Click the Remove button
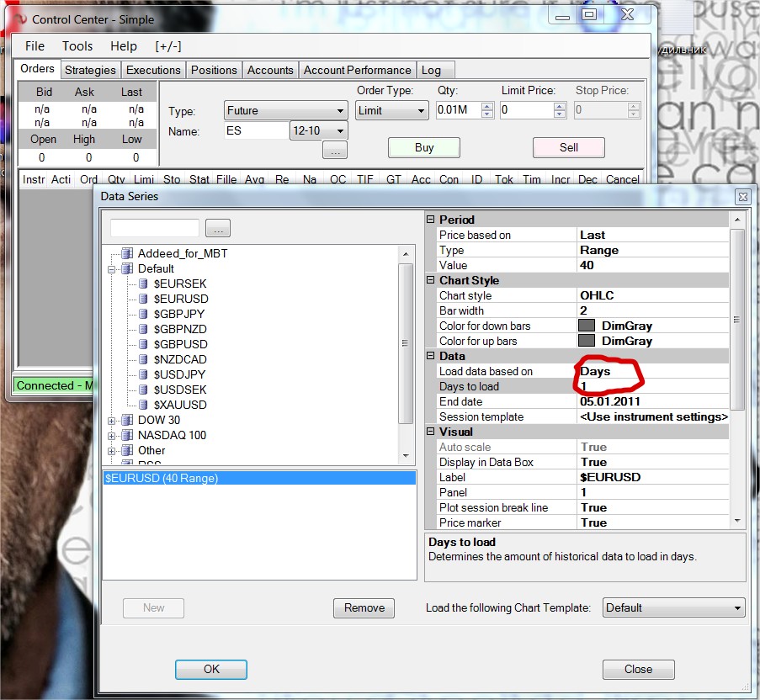This screenshot has width=760, height=700. 364,608
